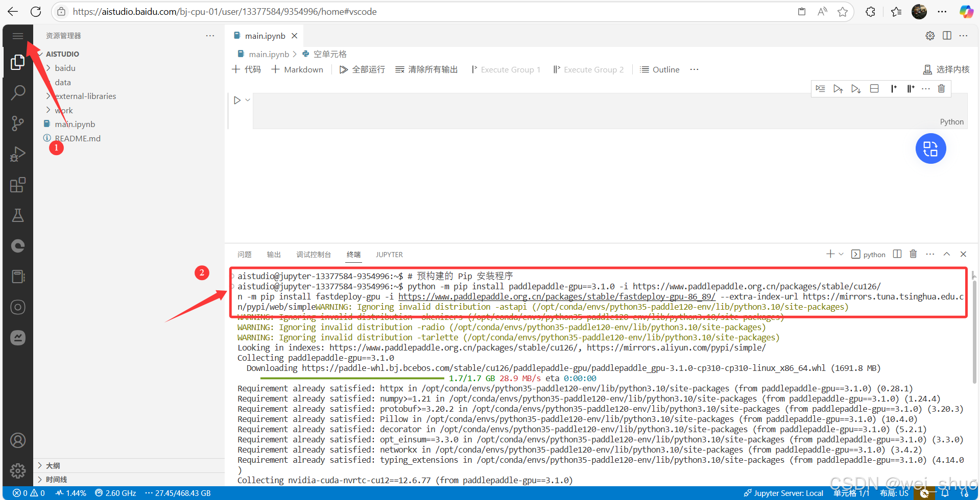Add cell to execute group one
This screenshot has height=500, width=980.
[x=893, y=89]
